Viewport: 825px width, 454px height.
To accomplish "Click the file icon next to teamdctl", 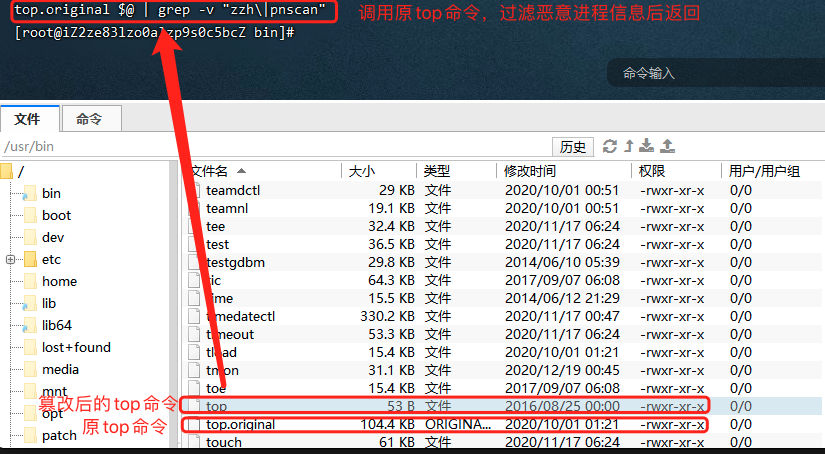I will coord(196,190).
